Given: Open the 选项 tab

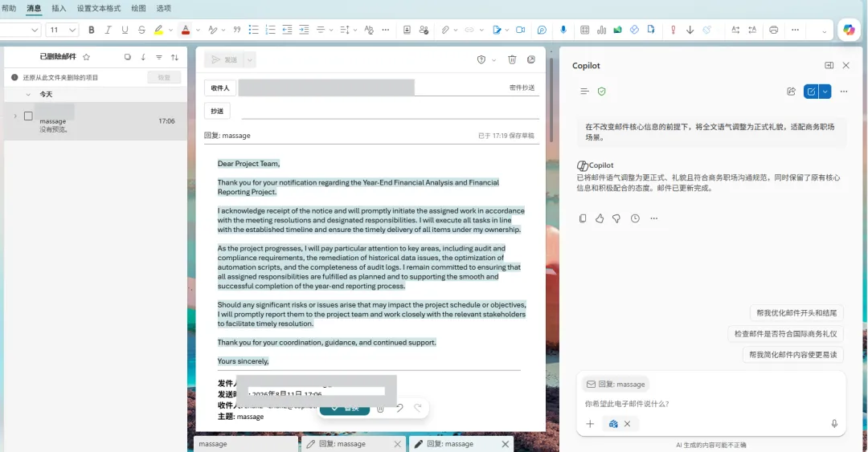Looking at the screenshot, I should coord(163,8).
